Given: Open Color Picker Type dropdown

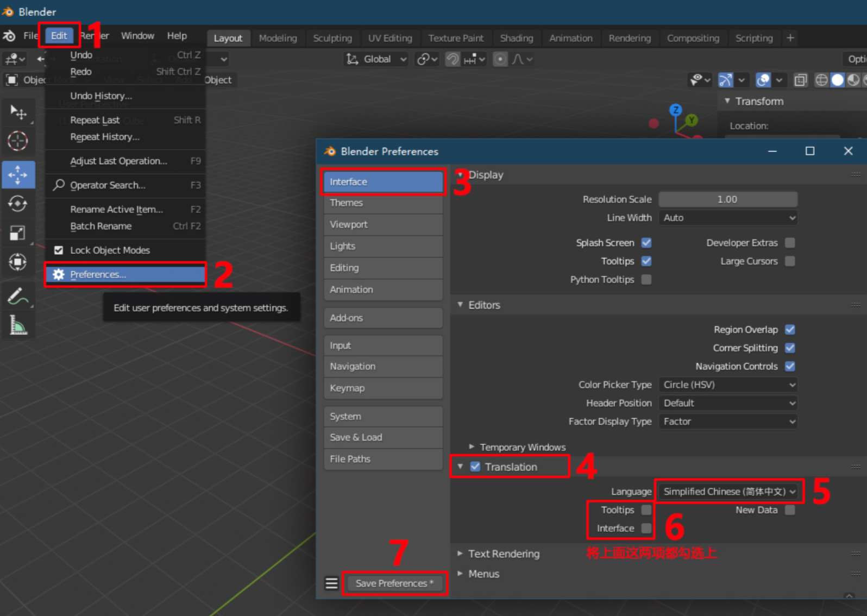Looking at the screenshot, I should (x=728, y=385).
